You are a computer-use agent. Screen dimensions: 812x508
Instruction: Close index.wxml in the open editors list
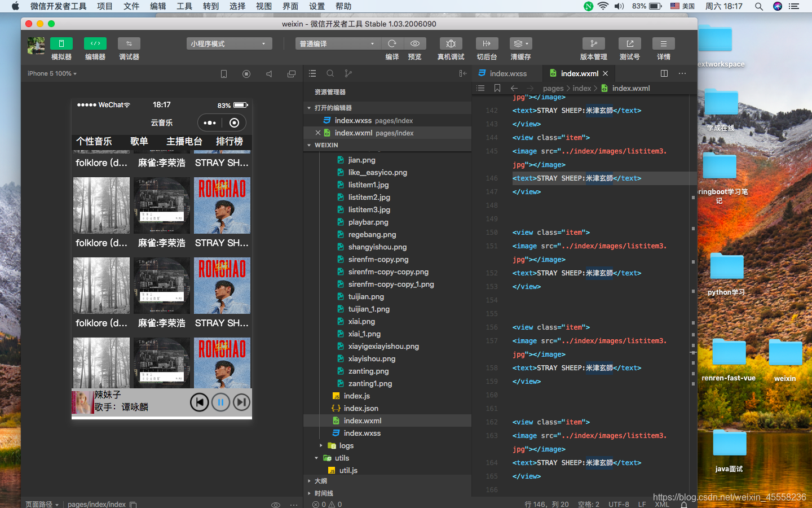pyautogui.click(x=318, y=133)
